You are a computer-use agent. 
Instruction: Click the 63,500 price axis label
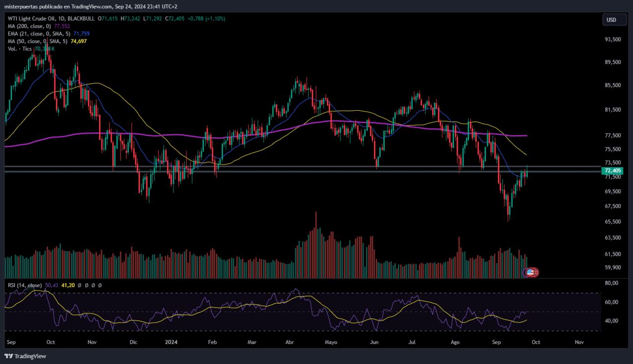pyautogui.click(x=613, y=238)
